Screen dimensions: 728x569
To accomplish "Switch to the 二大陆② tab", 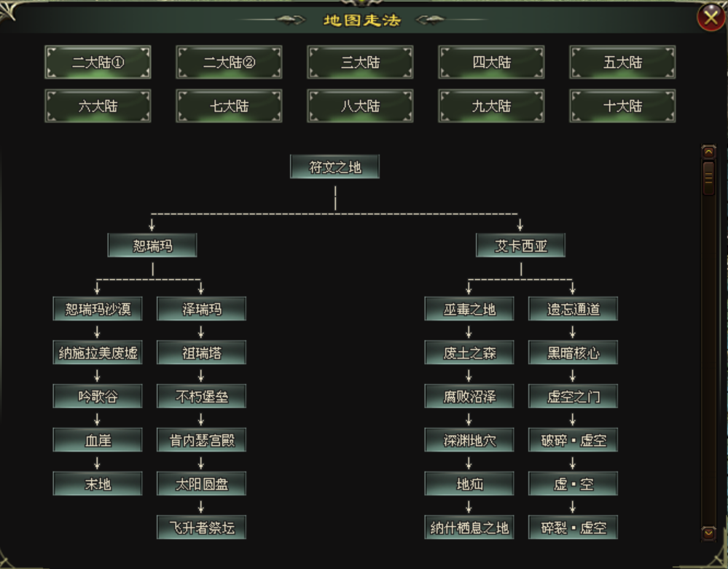I will tap(229, 63).
